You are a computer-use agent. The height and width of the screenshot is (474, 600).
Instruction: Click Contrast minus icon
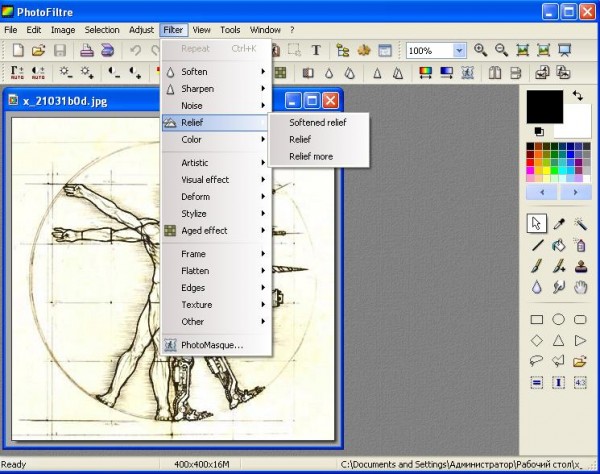[x=114, y=72]
